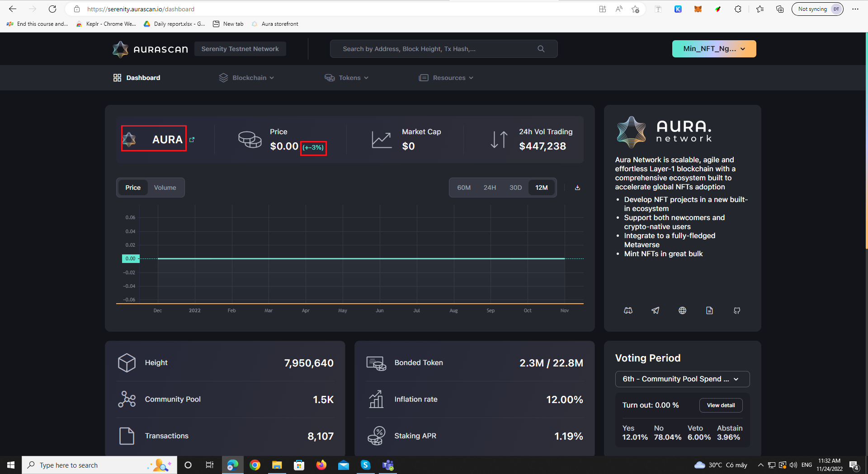
Task: Open the Aura Network website globe icon
Action: click(x=683, y=310)
